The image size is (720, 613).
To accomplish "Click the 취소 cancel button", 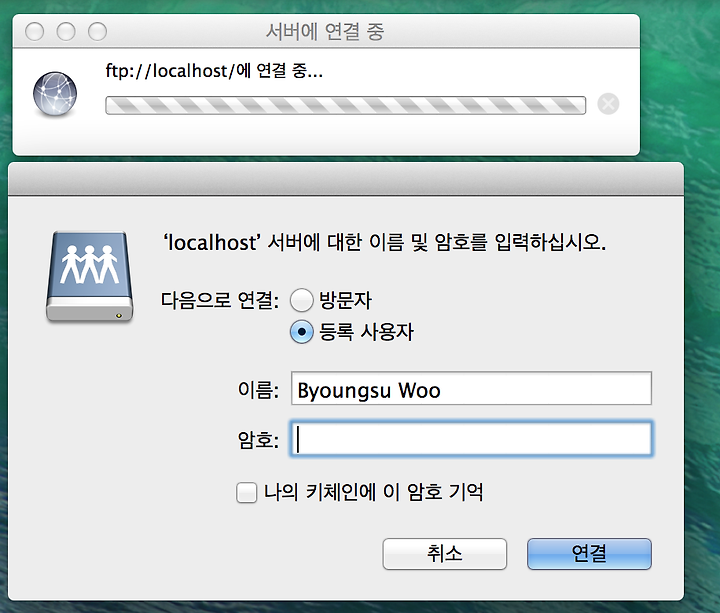I will coord(444,554).
